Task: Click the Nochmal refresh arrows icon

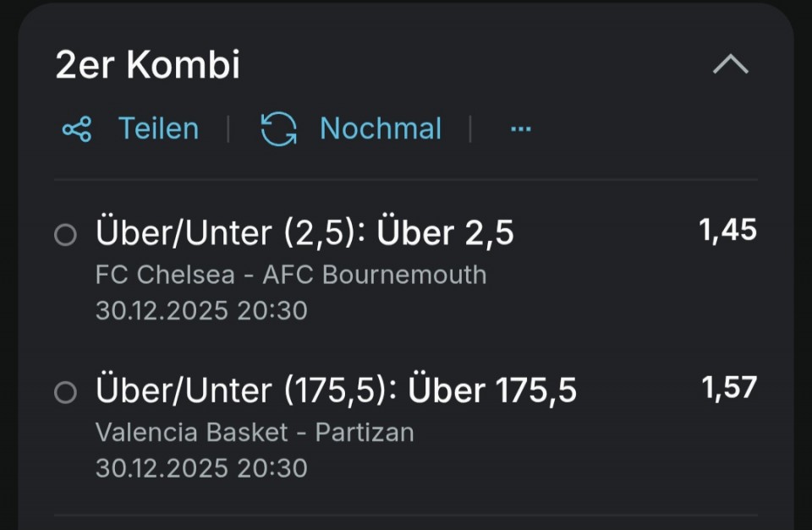Action: [278, 129]
